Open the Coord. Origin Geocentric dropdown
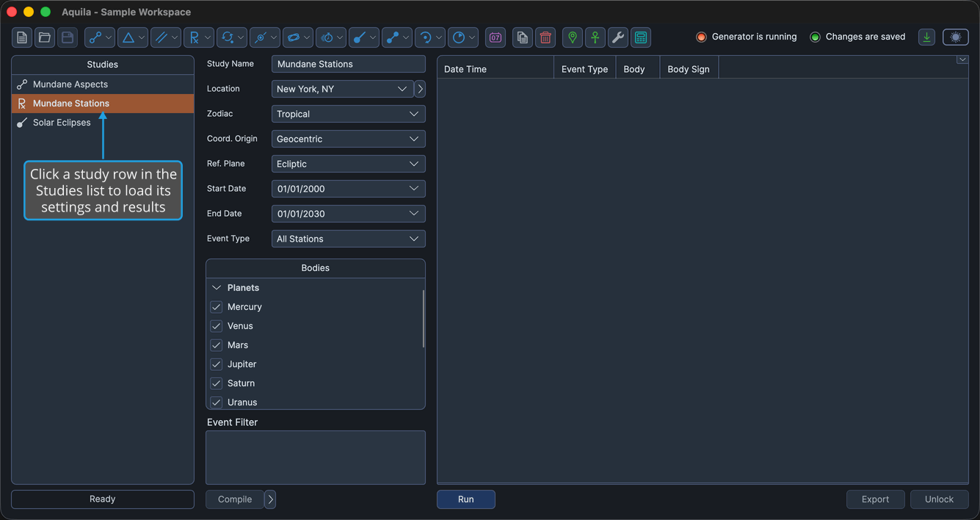This screenshot has height=520, width=980. [x=349, y=139]
